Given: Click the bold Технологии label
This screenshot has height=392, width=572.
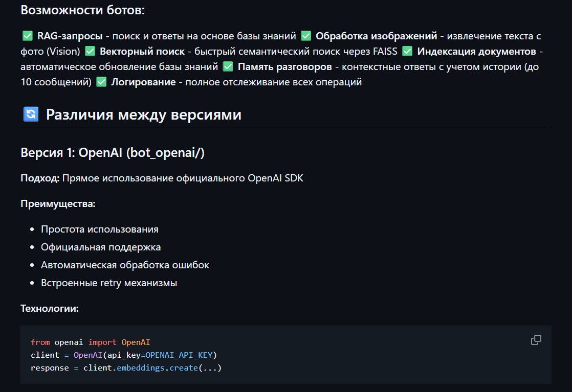Looking at the screenshot, I should 50,308.
